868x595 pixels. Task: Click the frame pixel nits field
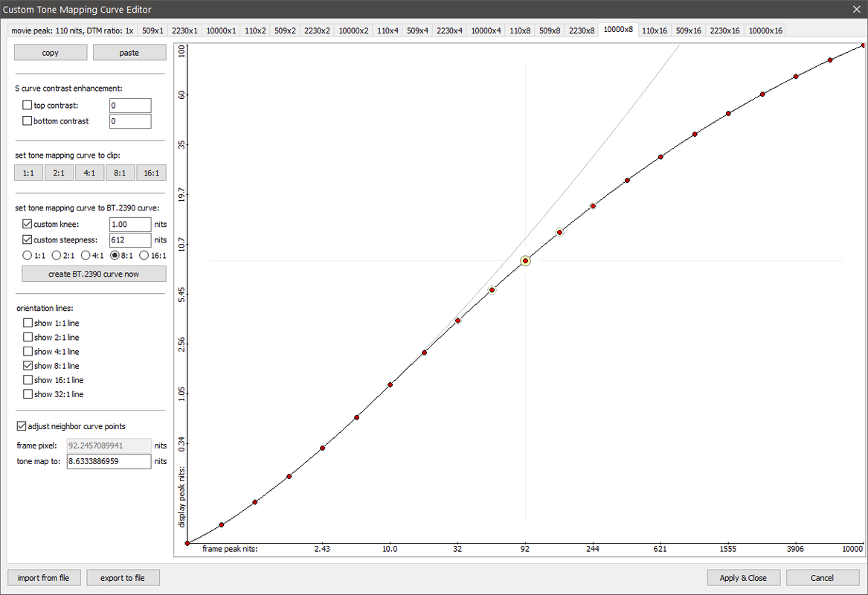point(109,446)
